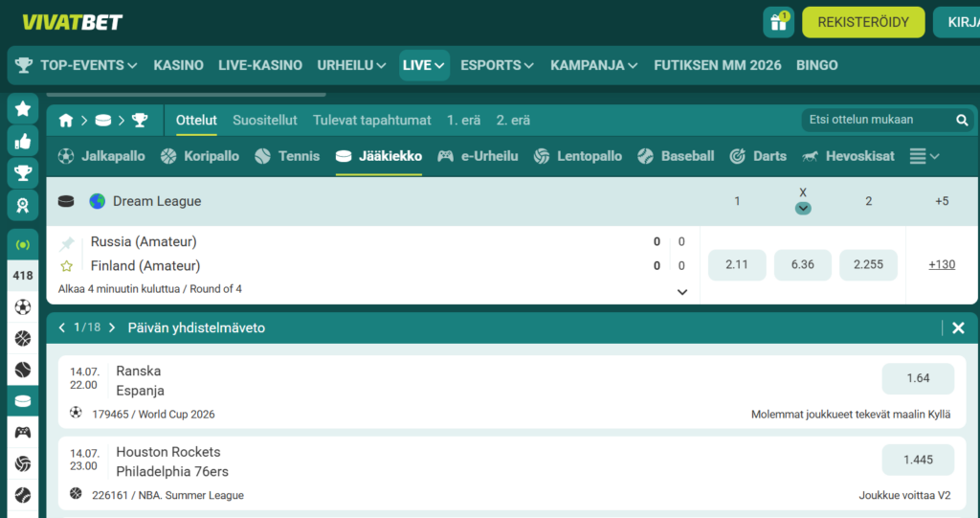Screen dimensions: 980x518
Task: Select the volleyball sidebar icon
Action: coord(23,463)
